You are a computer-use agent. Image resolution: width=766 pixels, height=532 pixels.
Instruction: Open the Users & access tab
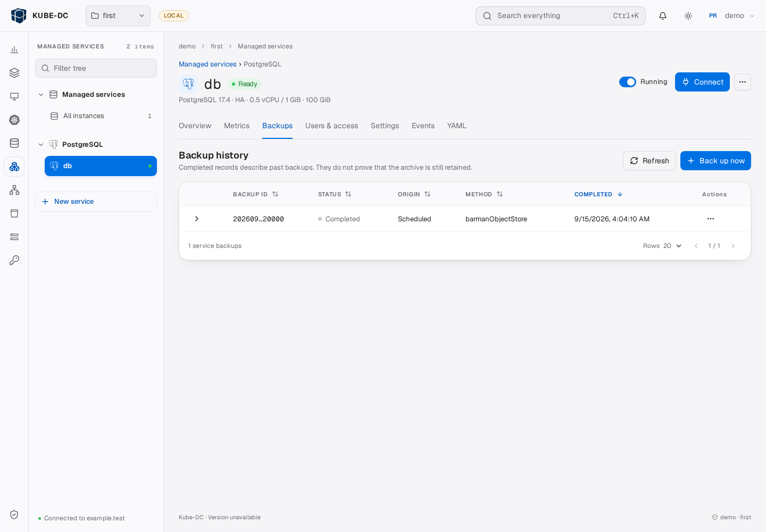[331, 126]
